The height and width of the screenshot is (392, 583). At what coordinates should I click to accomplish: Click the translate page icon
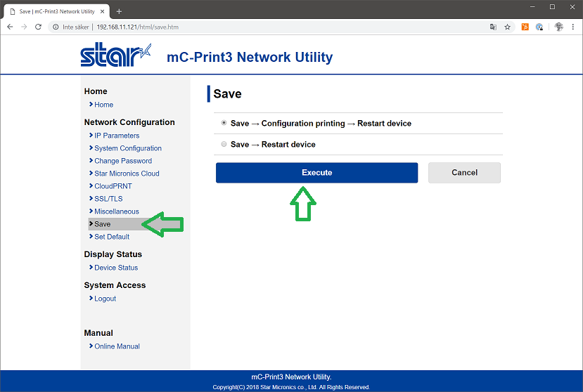tap(493, 27)
